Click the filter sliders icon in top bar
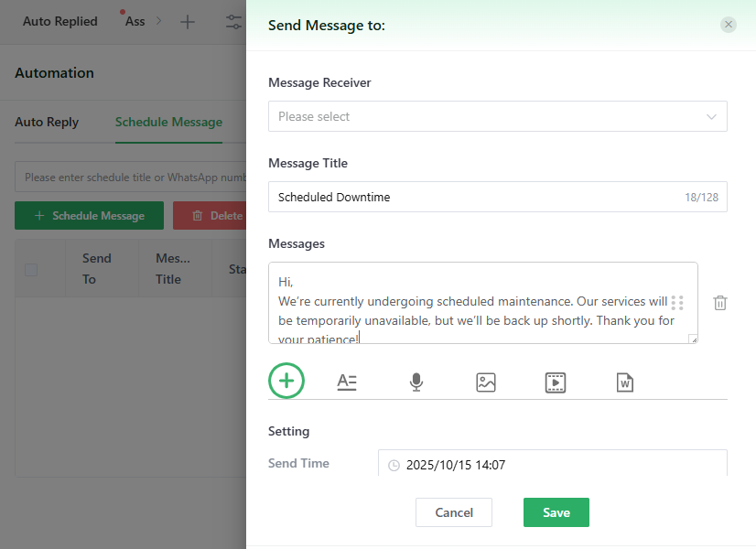This screenshot has height=549, width=756. [x=234, y=22]
